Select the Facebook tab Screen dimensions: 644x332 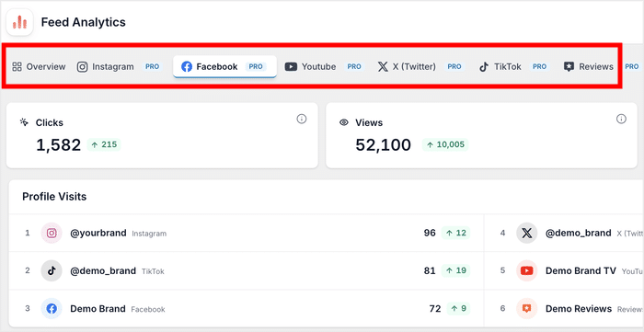click(x=224, y=66)
